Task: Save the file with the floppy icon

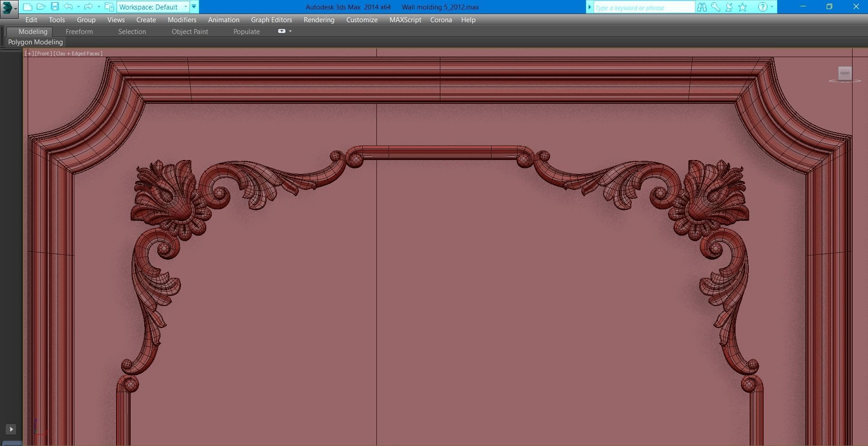Action: 54,7
